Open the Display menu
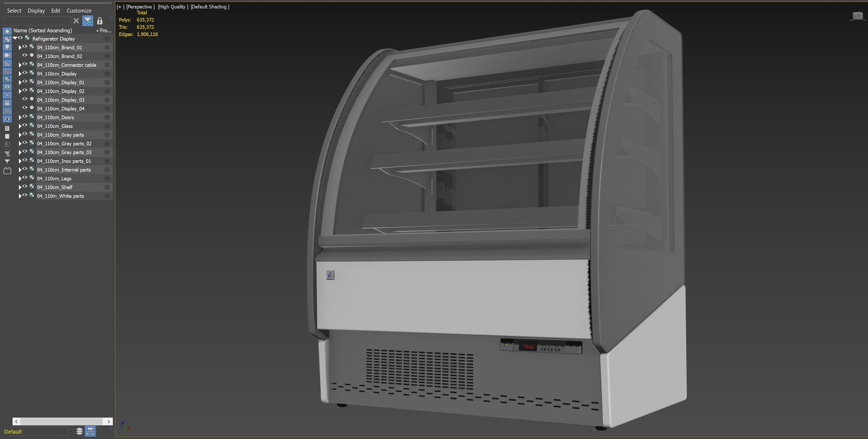This screenshot has height=439, width=868. (36, 10)
